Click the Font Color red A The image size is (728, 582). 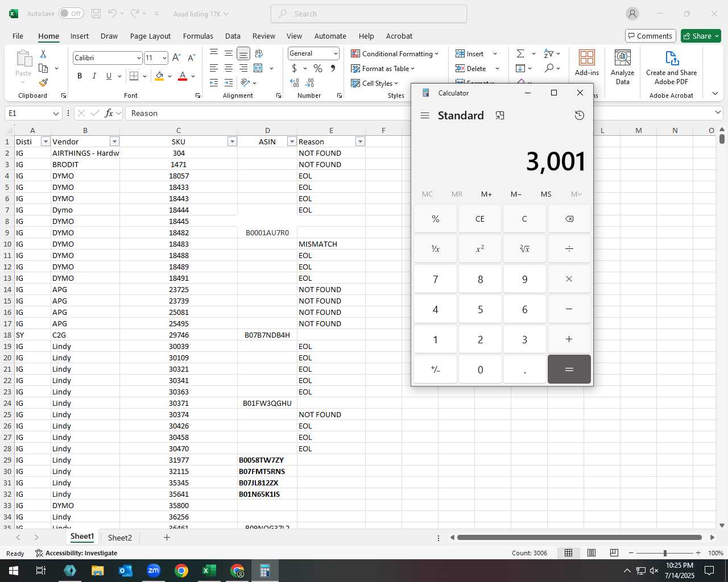183,76
